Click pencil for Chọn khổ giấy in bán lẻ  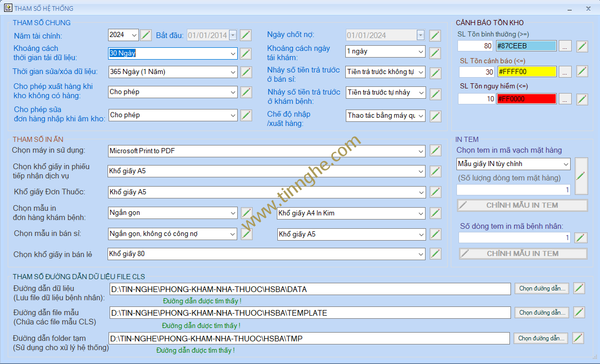tap(435, 253)
